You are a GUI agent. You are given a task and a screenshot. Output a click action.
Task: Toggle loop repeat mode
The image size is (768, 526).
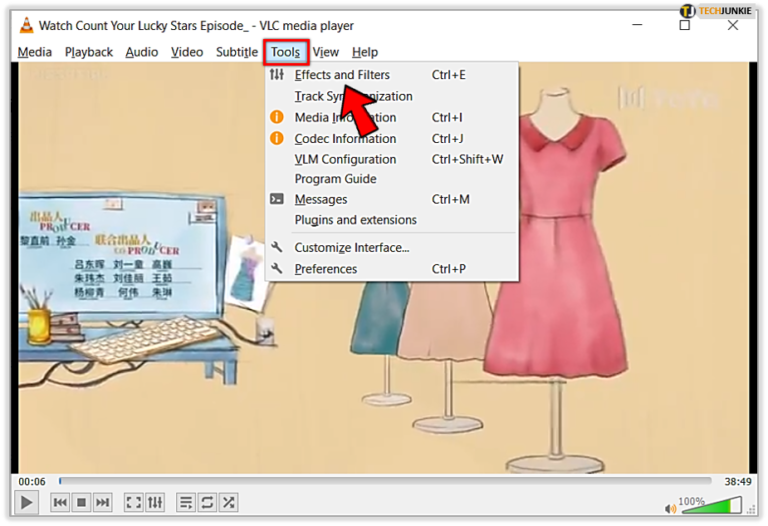(x=207, y=502)
